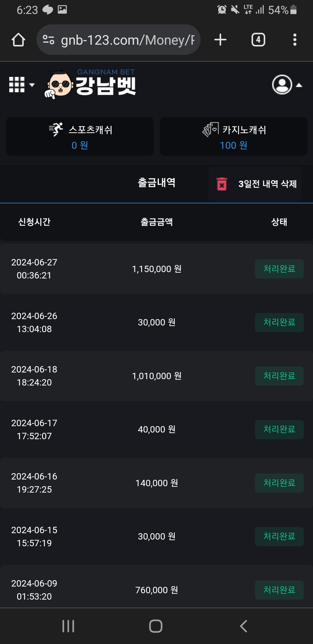Expand the user profile account menu

[286, 85]
